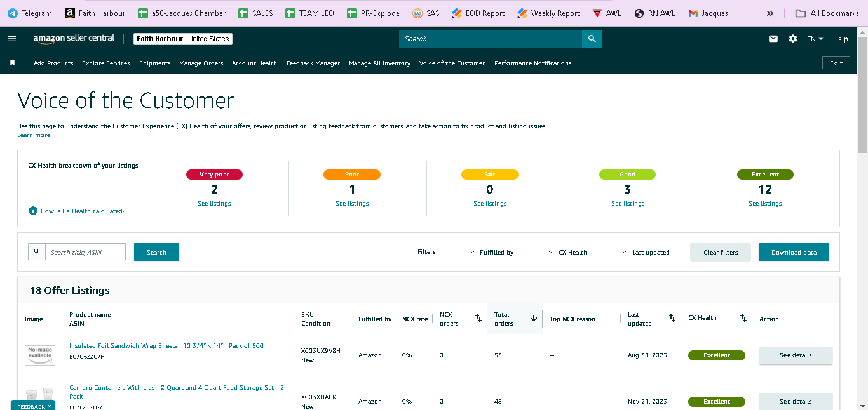Click the info icon beside CX Health calculated
This screenshot has height=410, width=868.
[33, 211]
